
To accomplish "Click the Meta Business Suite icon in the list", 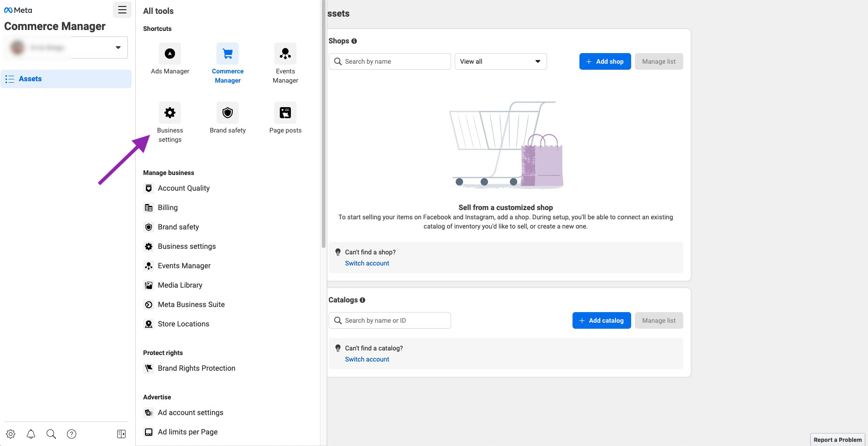I will [x=149, y=305].
